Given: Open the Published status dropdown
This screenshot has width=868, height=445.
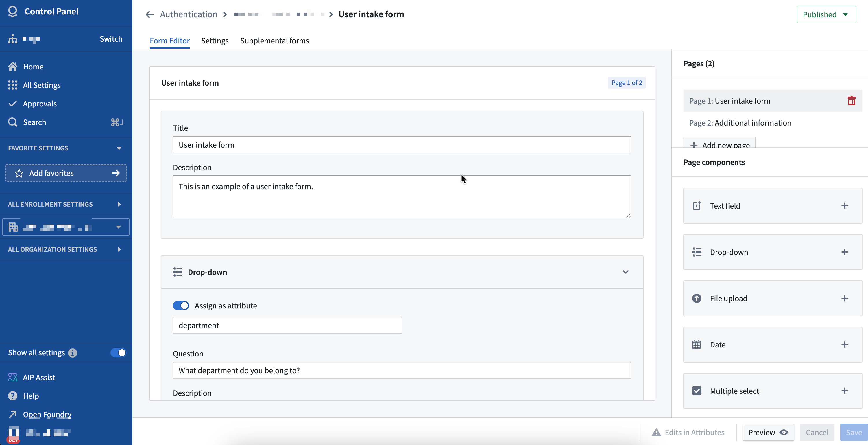Looking at the screenshot, I should click(826, 14).
